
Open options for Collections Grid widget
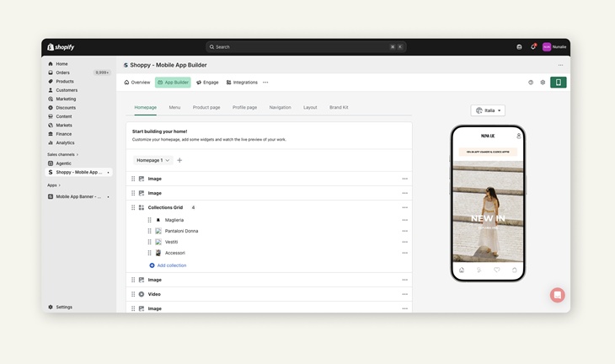[404, 207]
